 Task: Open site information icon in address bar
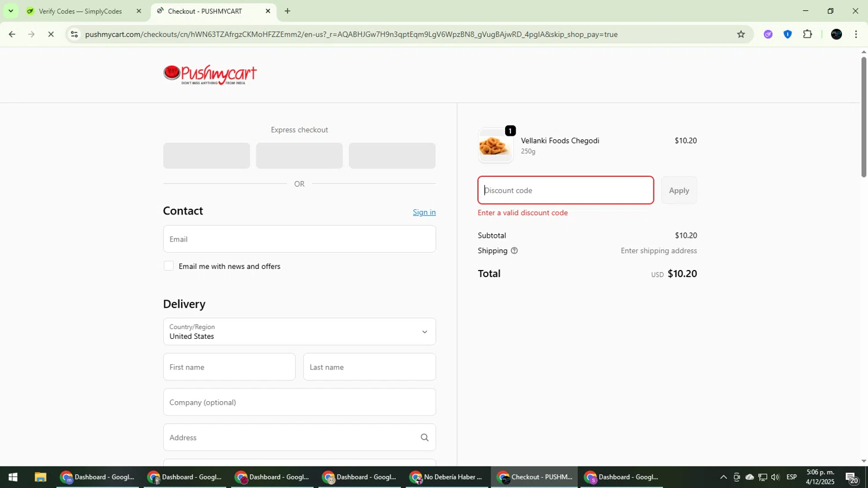73,35
